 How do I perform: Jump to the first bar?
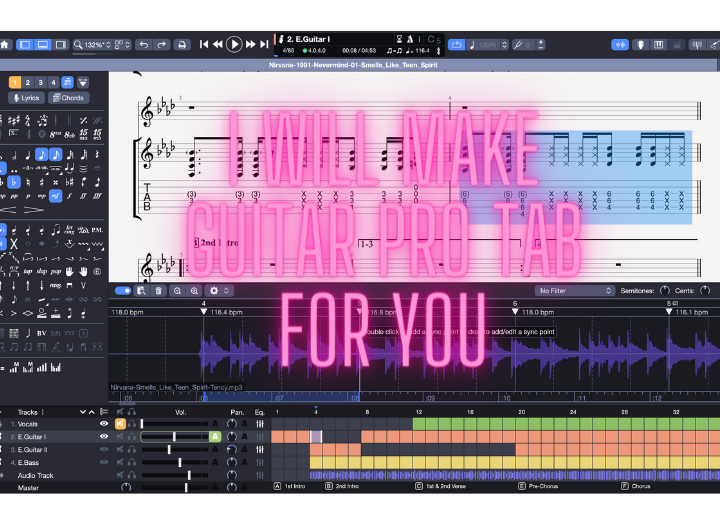(204, 44)
